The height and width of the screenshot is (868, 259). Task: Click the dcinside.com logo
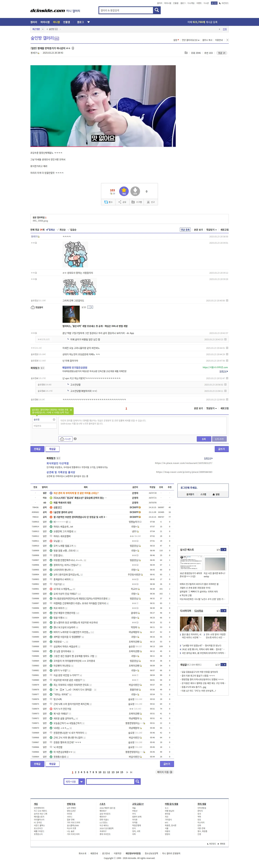(x=48, y=10)
